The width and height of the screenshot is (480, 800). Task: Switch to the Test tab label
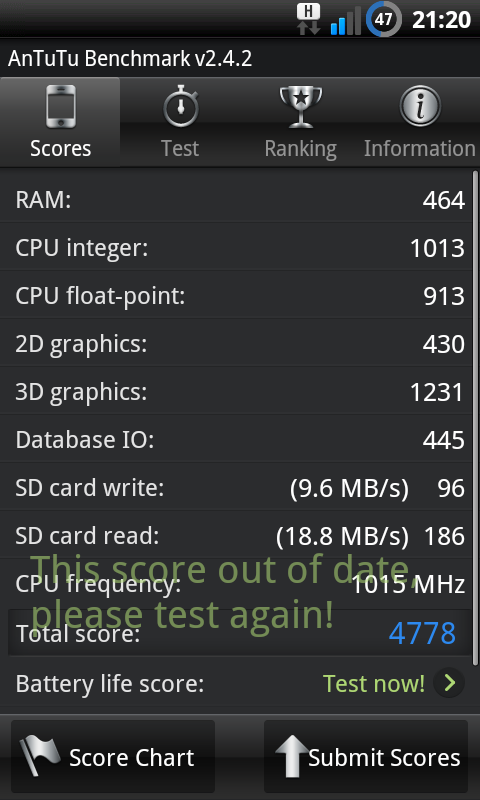click(x=180, y=148)
